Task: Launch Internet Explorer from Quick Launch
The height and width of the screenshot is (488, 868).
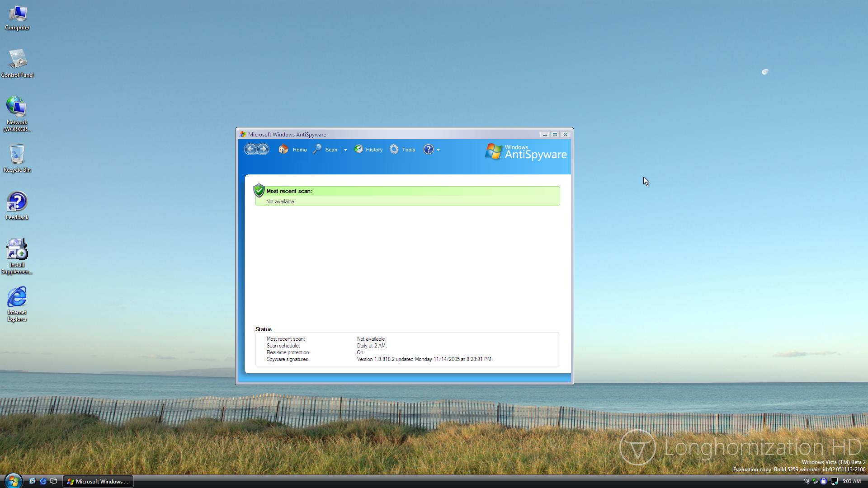Action: [43, 481]
